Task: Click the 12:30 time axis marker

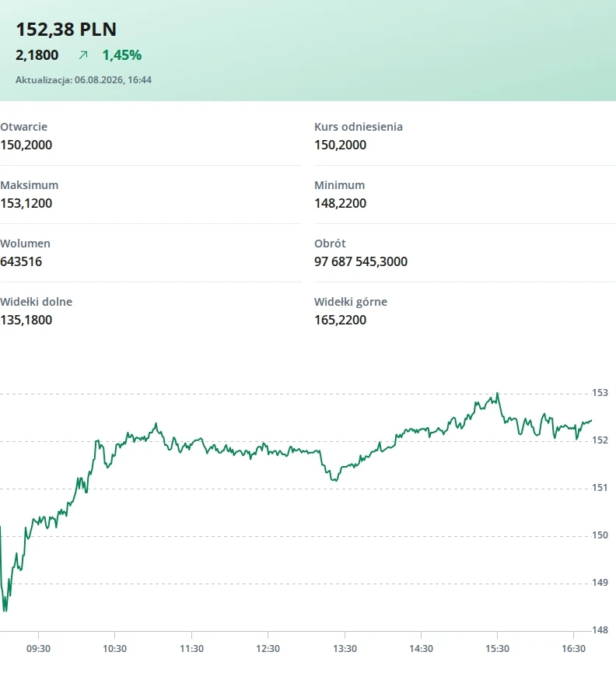Action: coord(268,649)
